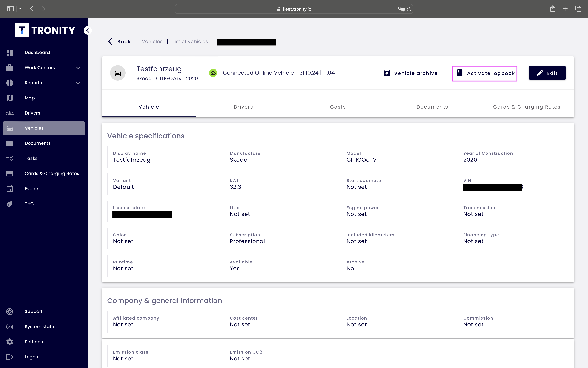Click the Vehicle archive box icon
Screen dimensions: 588x368
[x=387, y=73]
